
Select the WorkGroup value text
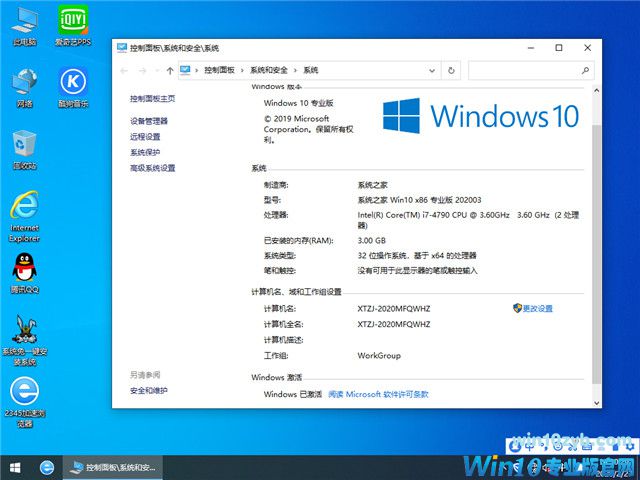379,356
